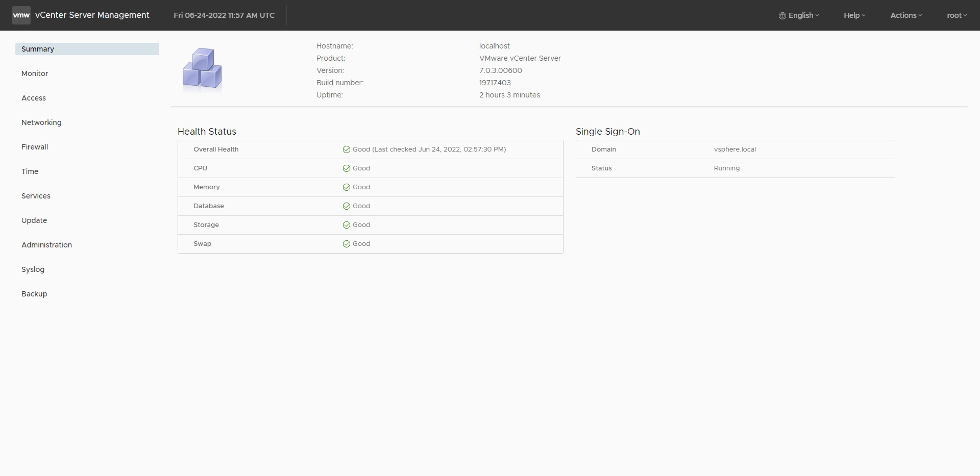
Task: Click the Database Good status check icon
Action: coord(347,206)
